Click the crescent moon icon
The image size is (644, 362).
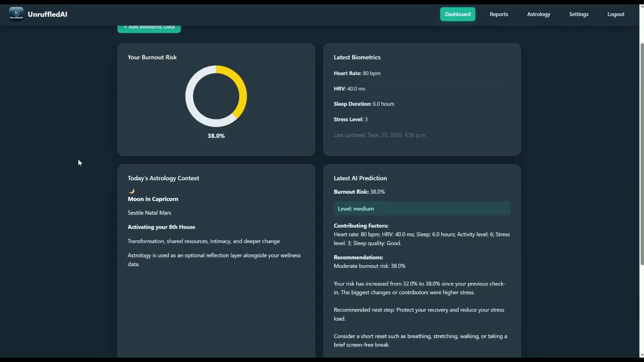[x=131, y=191]
